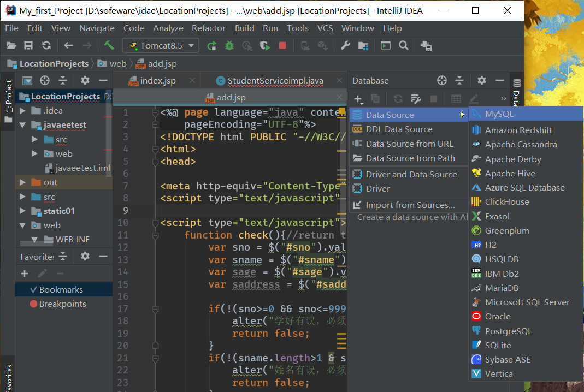
Task: Open the Tomcat8.5 run configuration dropdown
Action: (161, 45)
